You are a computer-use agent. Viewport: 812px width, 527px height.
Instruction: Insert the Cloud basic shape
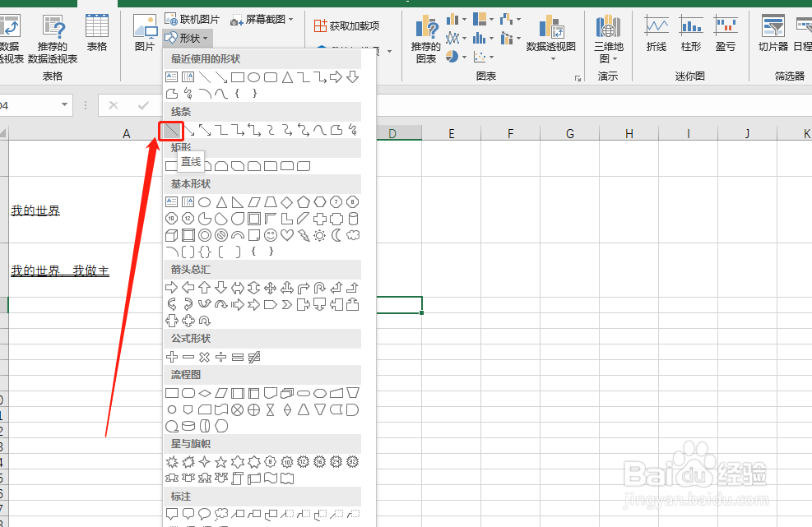(353, 235)
